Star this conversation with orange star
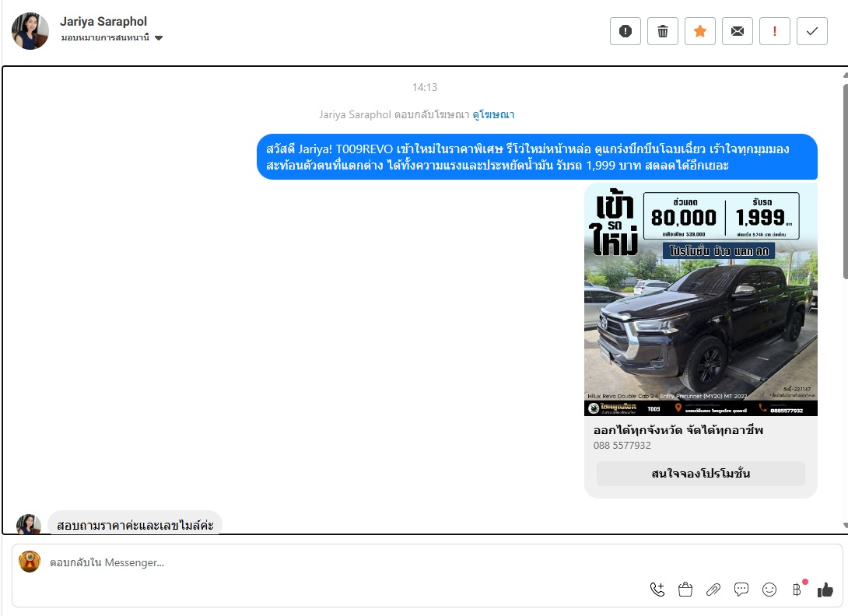This screenshot has width=848, height=616. (x=700, y=31)
